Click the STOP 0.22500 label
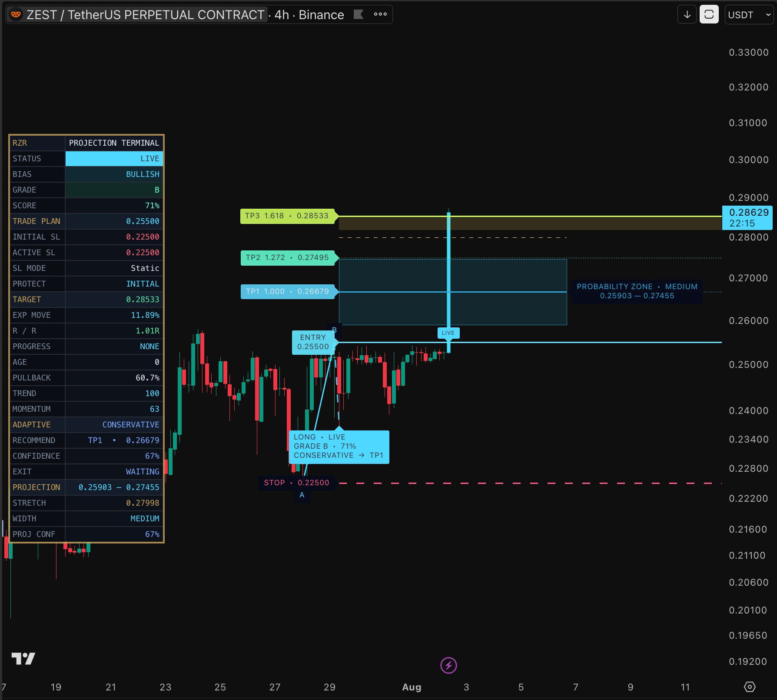The height and width of the screenshot is (700, 777). [297, 483]
